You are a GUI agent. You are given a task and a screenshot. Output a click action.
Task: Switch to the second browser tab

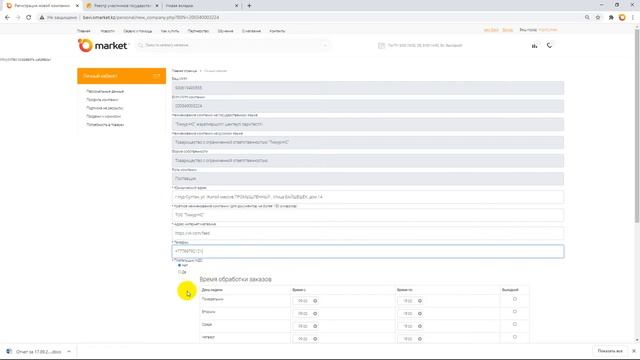tap(122, 6)
